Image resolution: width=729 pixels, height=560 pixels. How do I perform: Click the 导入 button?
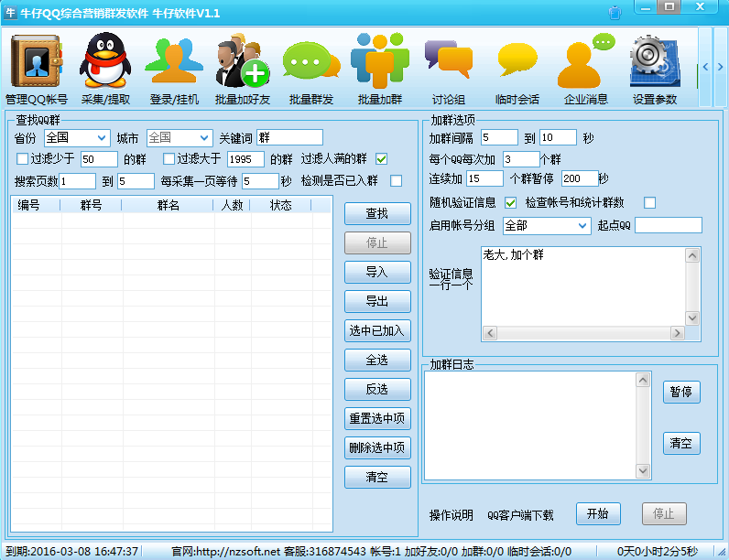pyautogui.click(x=377, y=272)
